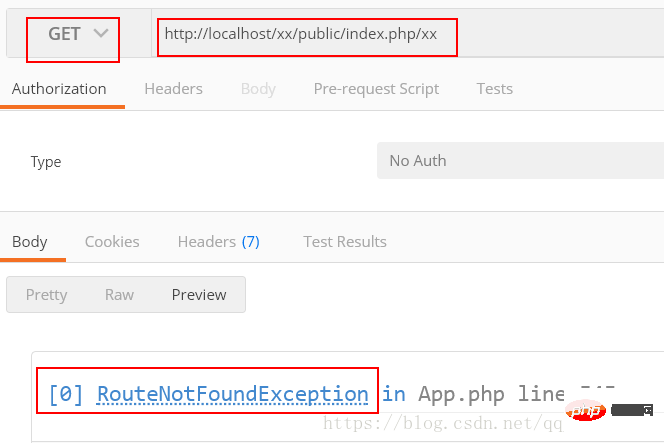664x443 pixels.
Task: Click the request URL input field
Action: (407, 34)
